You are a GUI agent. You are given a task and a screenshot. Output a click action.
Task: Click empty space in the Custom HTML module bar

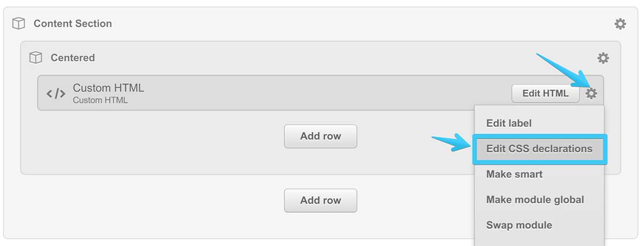pyautogui.click(x=322, y=93)
